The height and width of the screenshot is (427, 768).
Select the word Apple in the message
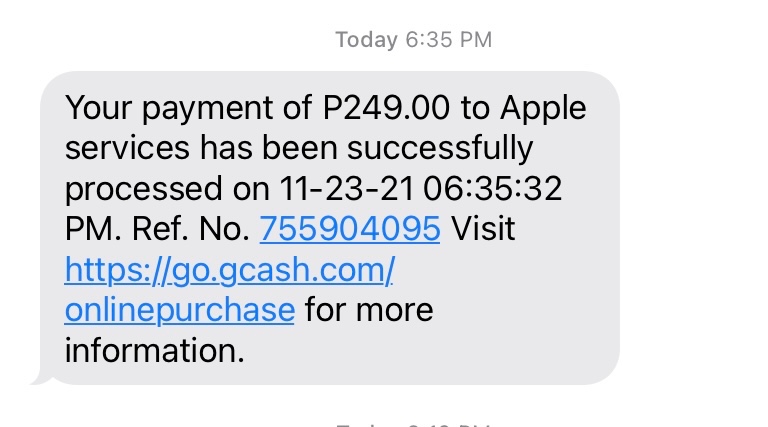click(x=543, y=110)
